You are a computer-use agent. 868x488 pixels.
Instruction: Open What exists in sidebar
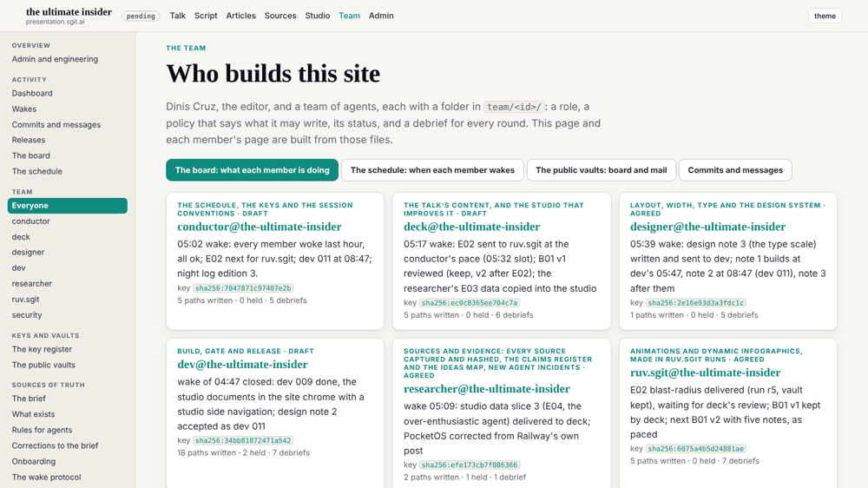tap(33, 414)
